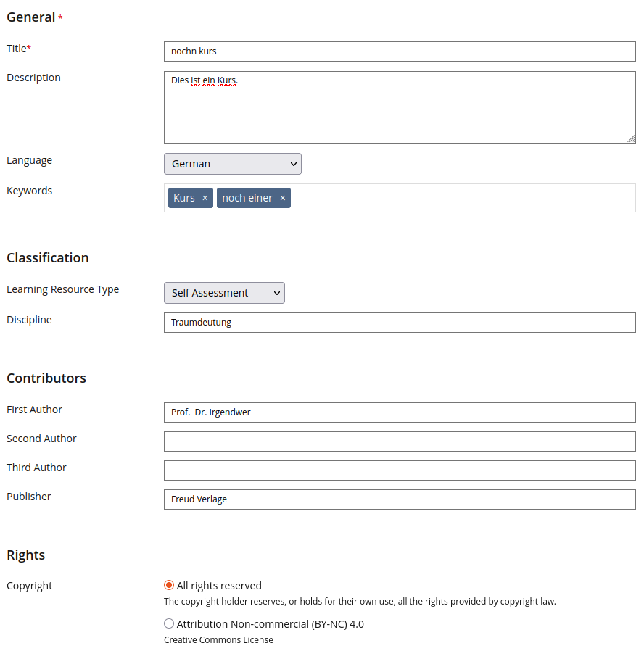Click the Discipline input field
Screen dimensions: 644x651
(x=400, y=323)
